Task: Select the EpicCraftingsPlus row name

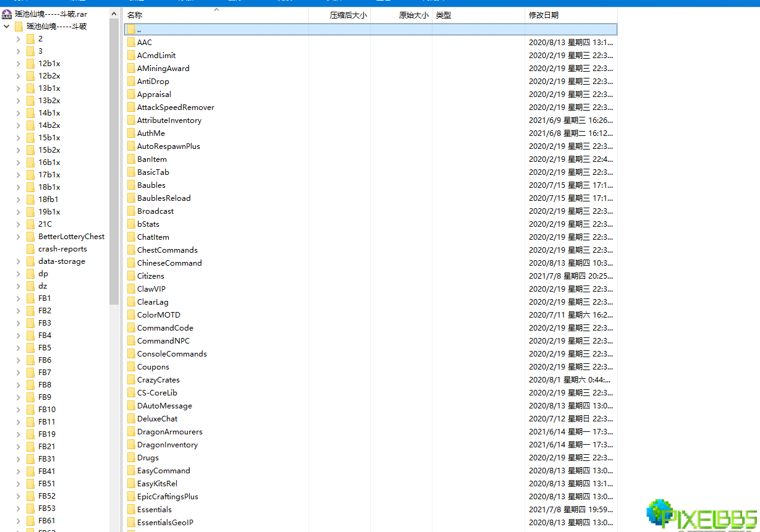Action: point(167,496)
